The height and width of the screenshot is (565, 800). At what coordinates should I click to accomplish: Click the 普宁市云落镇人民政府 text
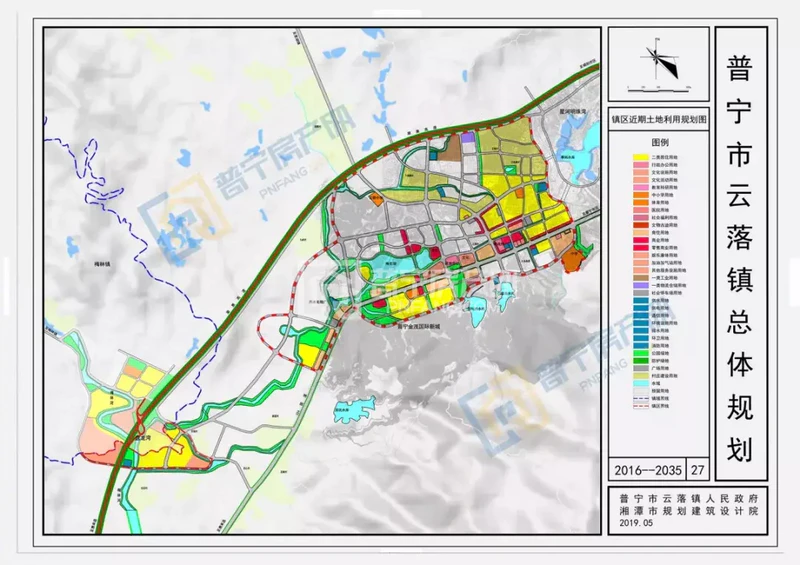689,497
